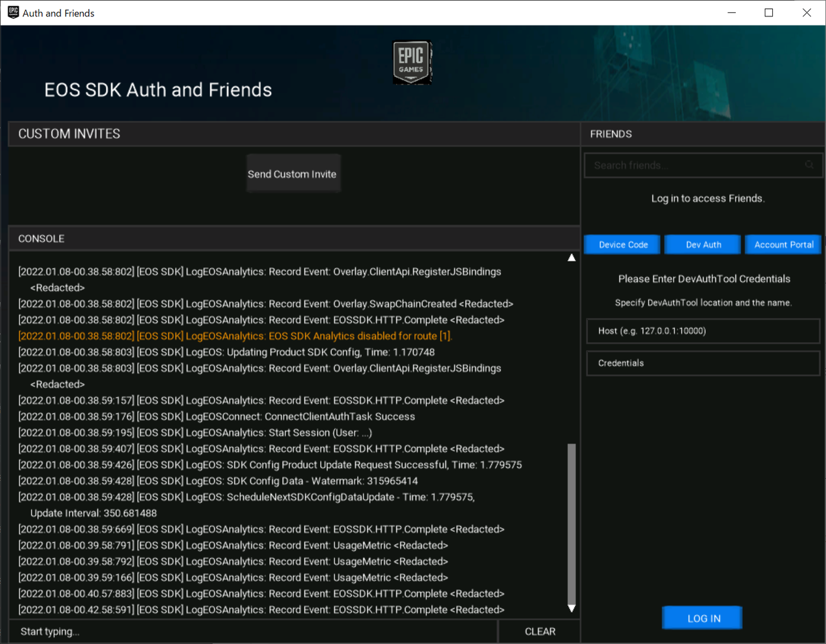Screen dimensions: 826x644
Task: Click the 00.39.59:166 UsageMetric log line
Action: [x=233, y=578]
